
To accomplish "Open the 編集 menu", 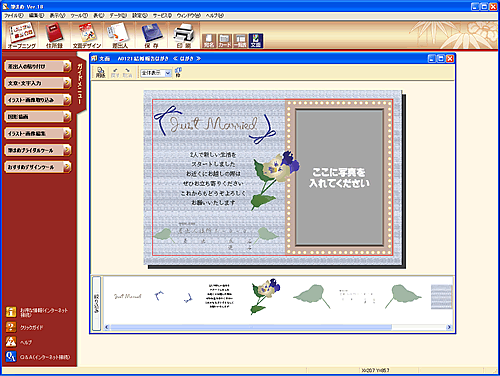I will [36, 15].
